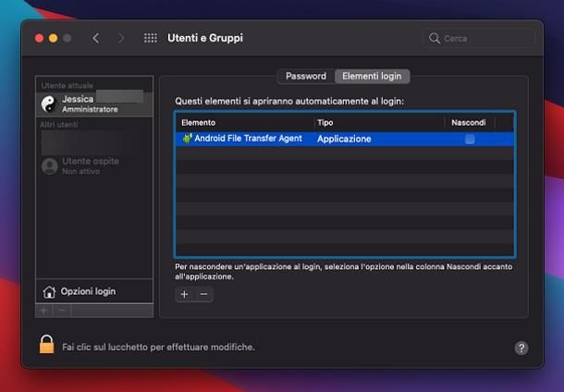Remove login item with minus button
The height and width of the screenshot is (392, 564).
[203, 294]
